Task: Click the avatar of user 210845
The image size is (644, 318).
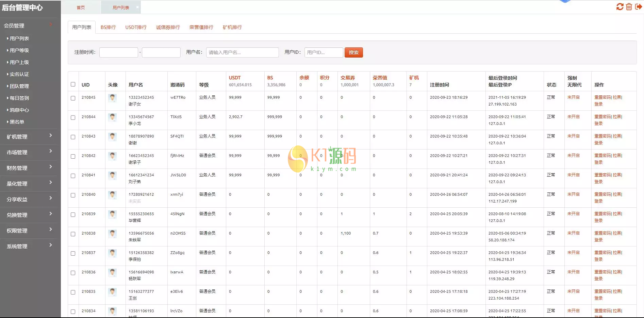Action: 112,98
